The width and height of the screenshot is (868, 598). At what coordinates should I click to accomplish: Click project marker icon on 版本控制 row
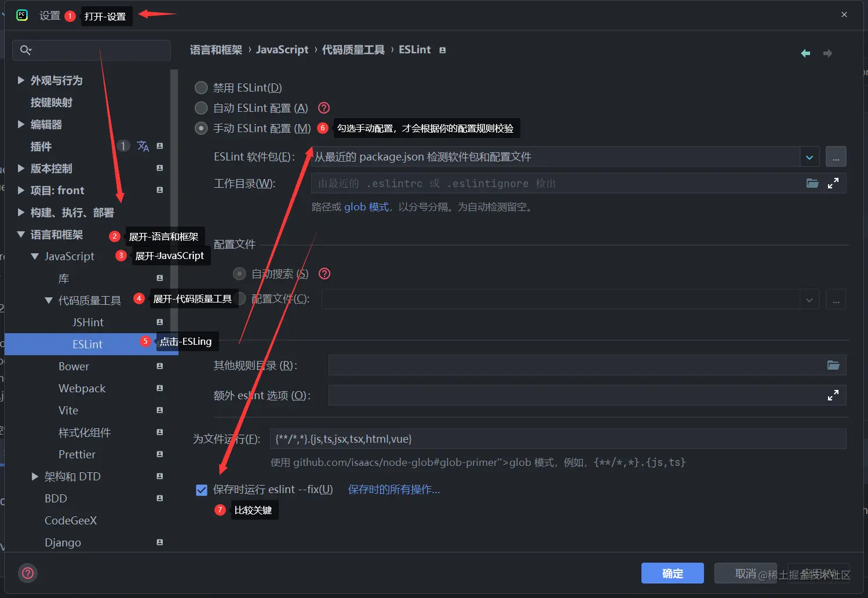(160, 168)
